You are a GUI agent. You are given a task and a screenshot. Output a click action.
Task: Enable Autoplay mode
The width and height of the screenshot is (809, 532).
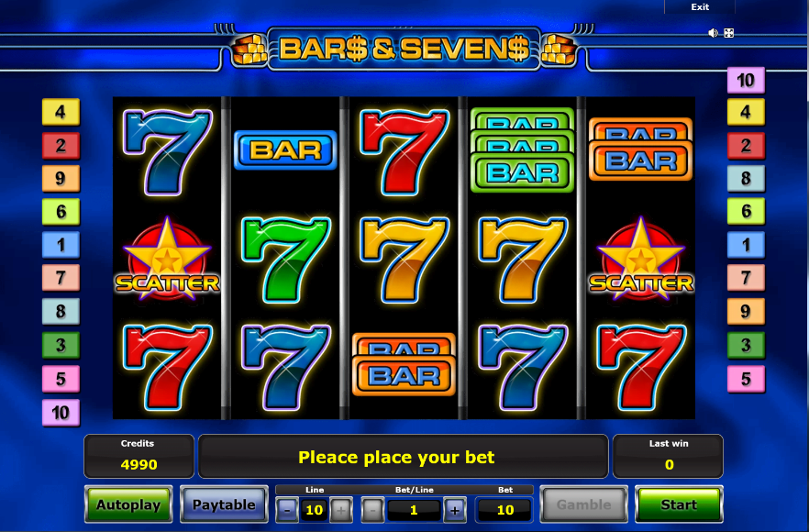point(128,504)
